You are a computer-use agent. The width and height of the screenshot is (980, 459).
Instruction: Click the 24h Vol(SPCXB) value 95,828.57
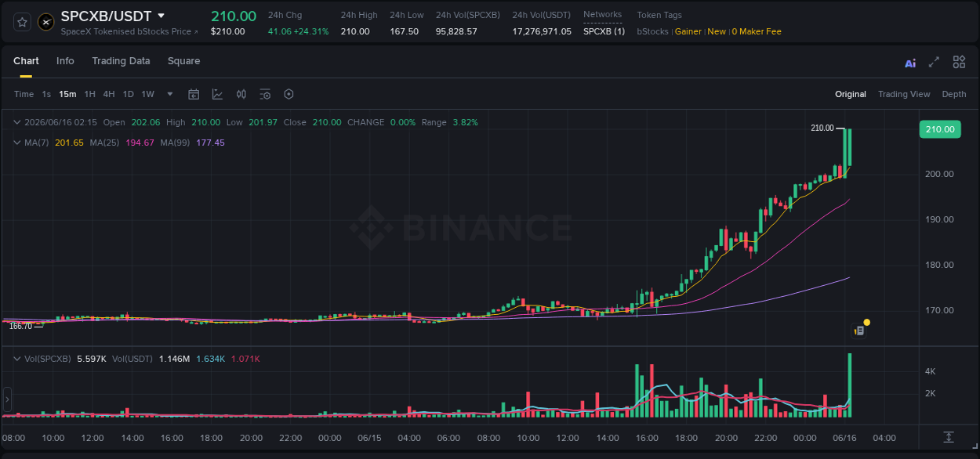coord(456,31)
